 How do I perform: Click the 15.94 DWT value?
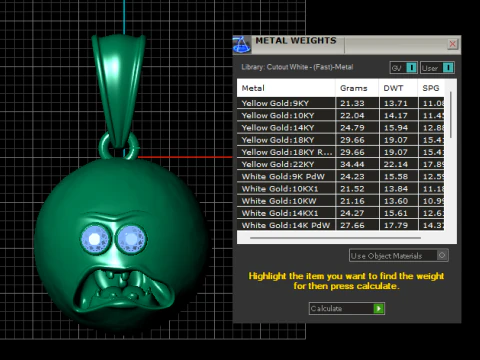click(396, 128)
